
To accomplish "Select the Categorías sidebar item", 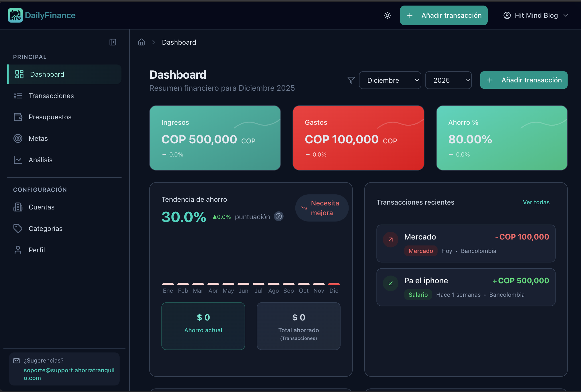I will 45,228.
